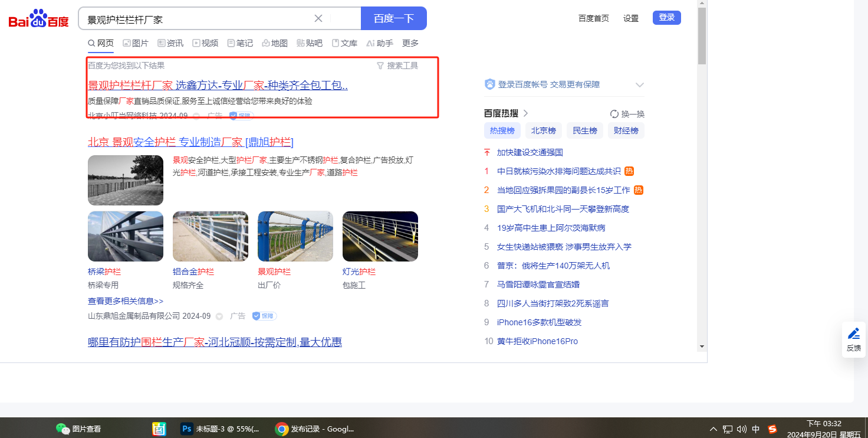Screen dimensions: 868x438
Task: Click 查看更多相关信息>> link
Action: click(x=126, y=301)
